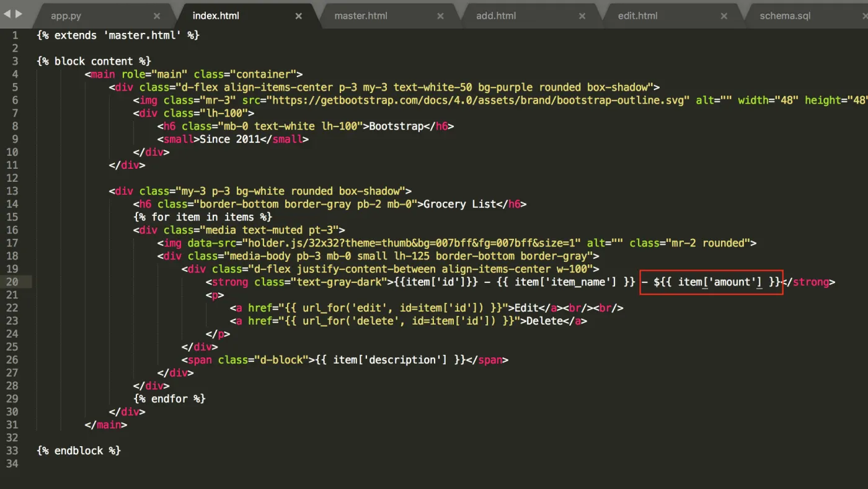The width and height of the screenshot is (868, 489).
Task: Select the index.html tab
Action: click(x=215, y=16)
